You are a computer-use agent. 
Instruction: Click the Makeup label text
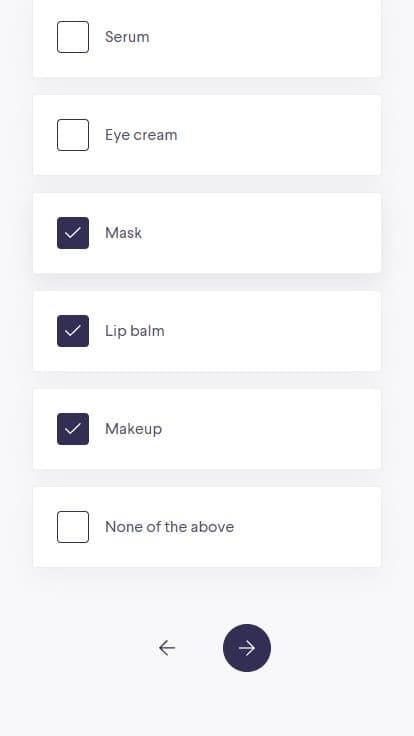[133, 429]
